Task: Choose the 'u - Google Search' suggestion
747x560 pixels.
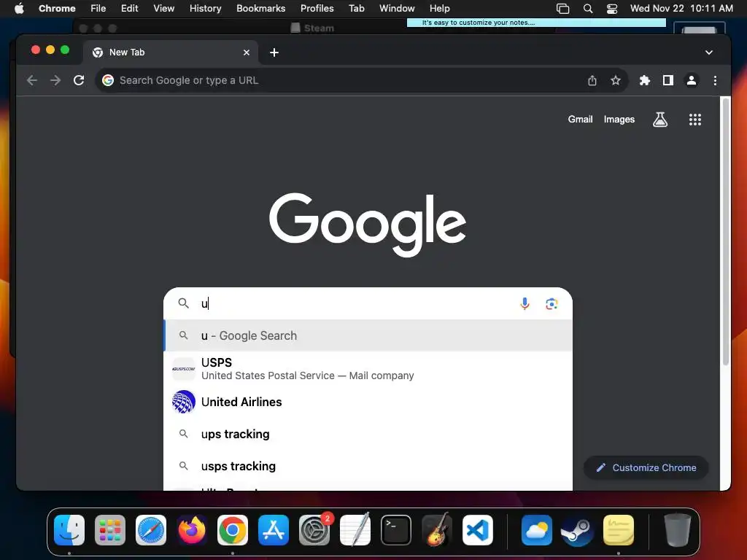Action: 368,335
